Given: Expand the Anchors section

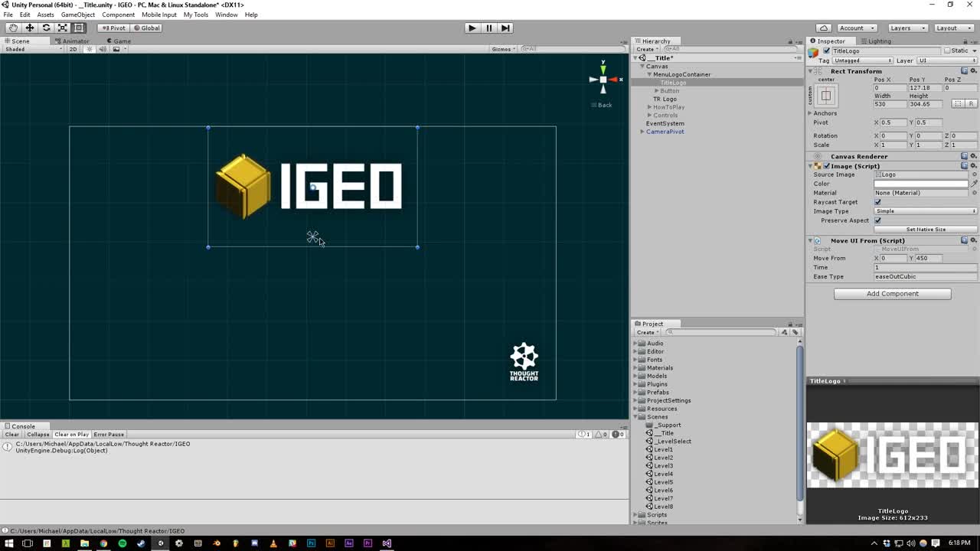Looking at the screenshot, I should coord(810,113).
